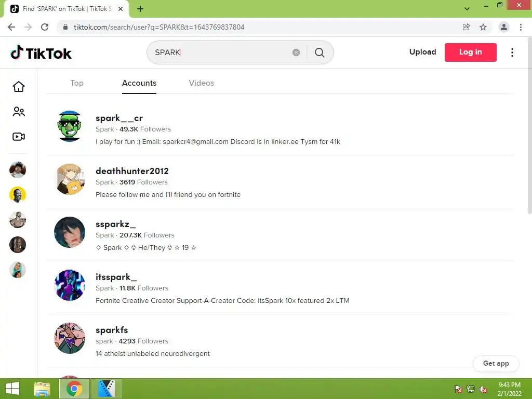Click spark__cr bio text with email
The height and width of the screenshot is (399, 532).
tap(218, 142)
